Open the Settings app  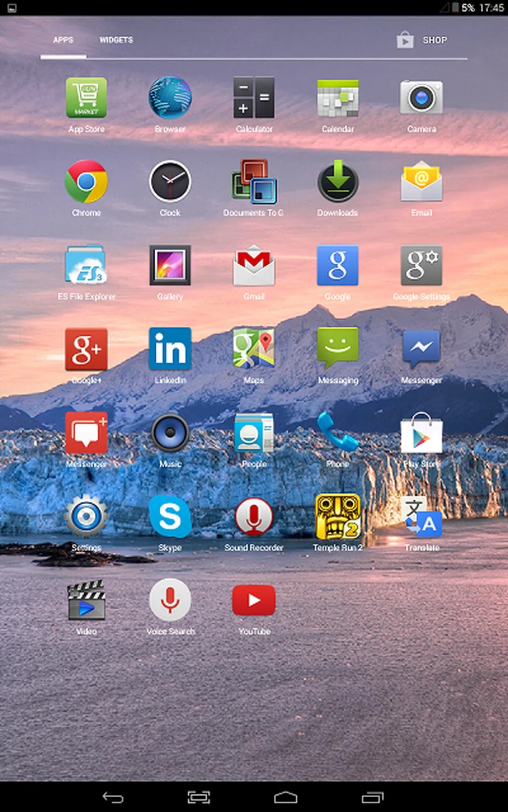[x=86, y=517]
